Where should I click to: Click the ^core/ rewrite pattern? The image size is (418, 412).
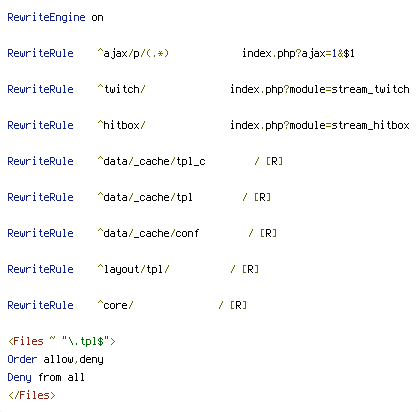115,305
